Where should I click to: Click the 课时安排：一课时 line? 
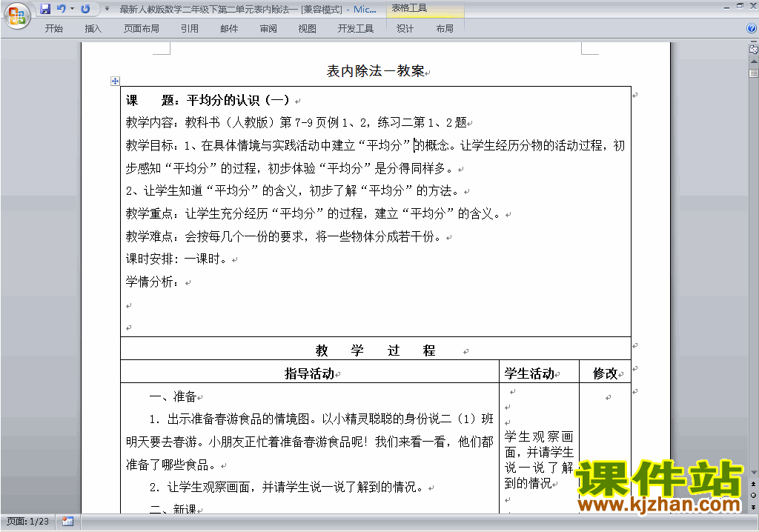coord(176,259)
